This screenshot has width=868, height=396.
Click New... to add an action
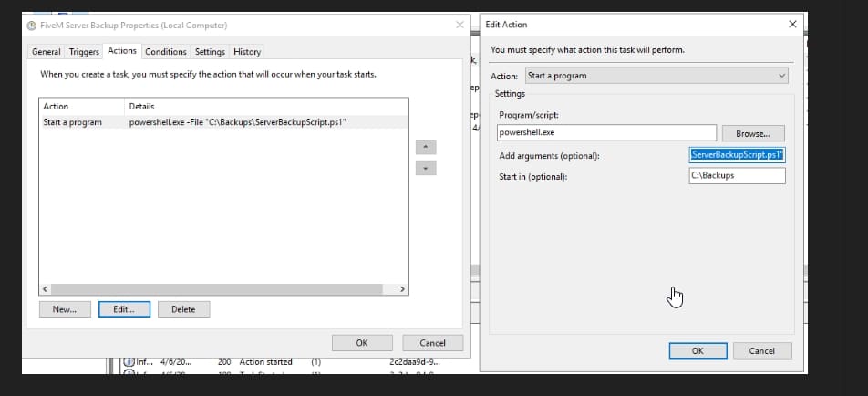65,309
